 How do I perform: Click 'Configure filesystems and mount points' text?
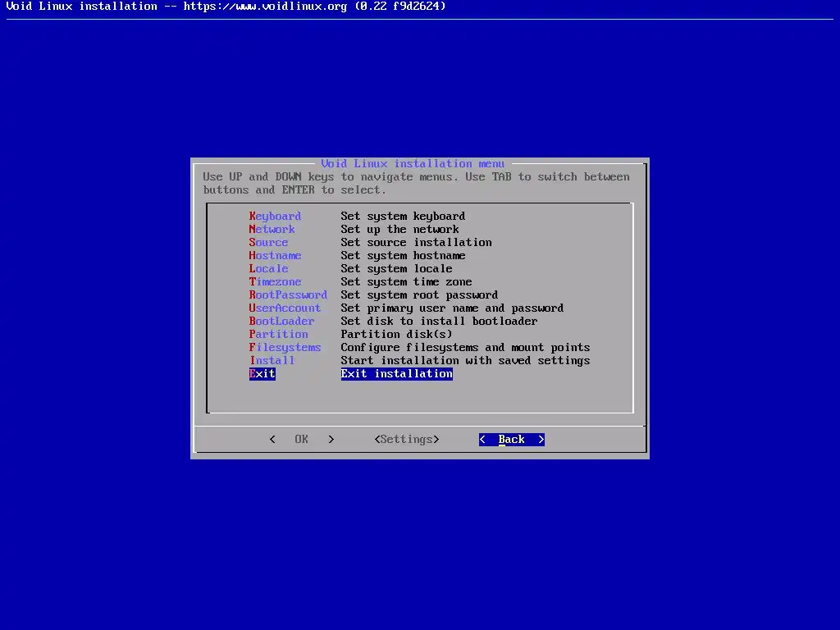pos(466,347)
